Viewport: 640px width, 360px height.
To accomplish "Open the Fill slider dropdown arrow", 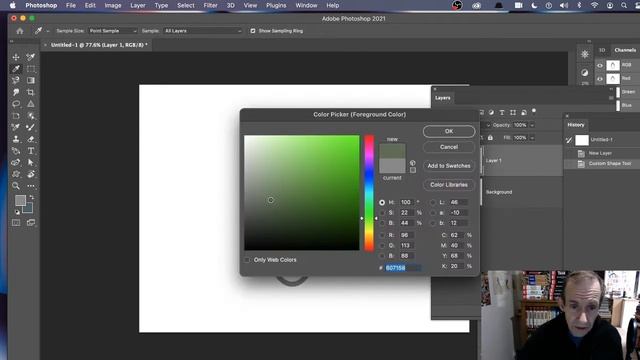I will coord(532,138).
